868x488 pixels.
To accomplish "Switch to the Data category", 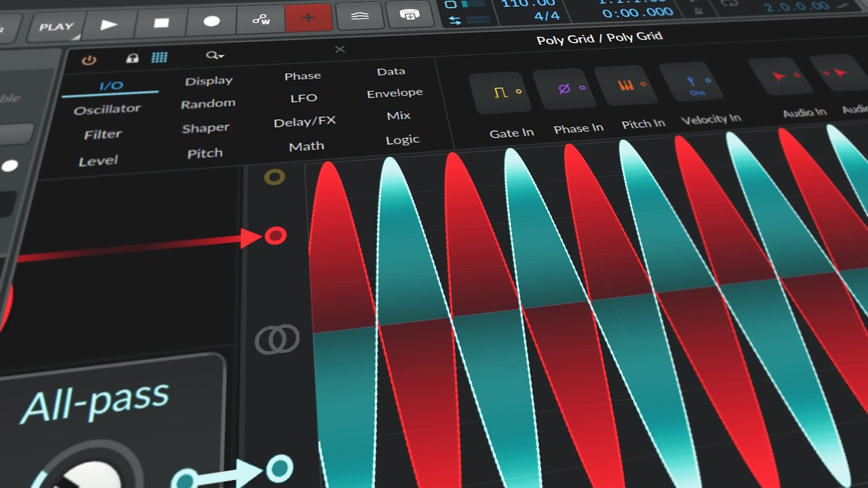I will click(x=391, y=71).
